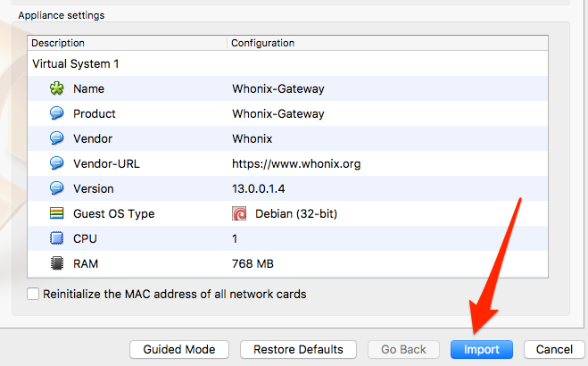
Task: Select the CPU count value 1
Action: (x=235, y=238)
